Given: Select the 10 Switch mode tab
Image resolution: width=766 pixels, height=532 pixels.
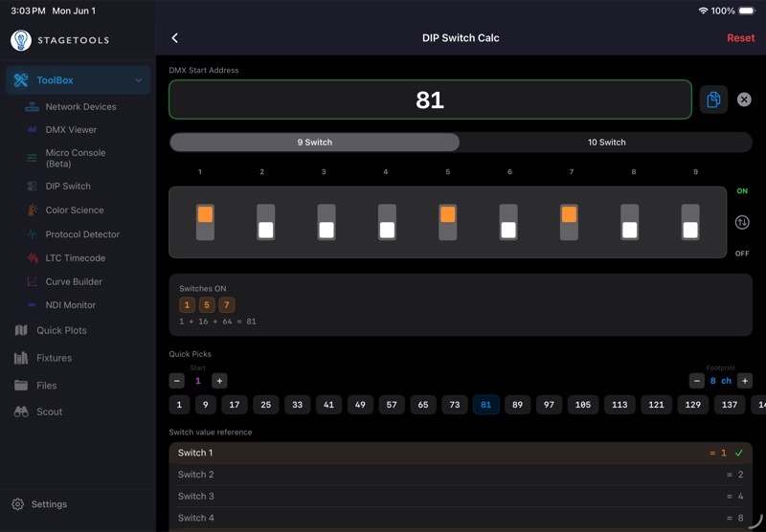Looking at the screenshot, I should tap(606, 142).
